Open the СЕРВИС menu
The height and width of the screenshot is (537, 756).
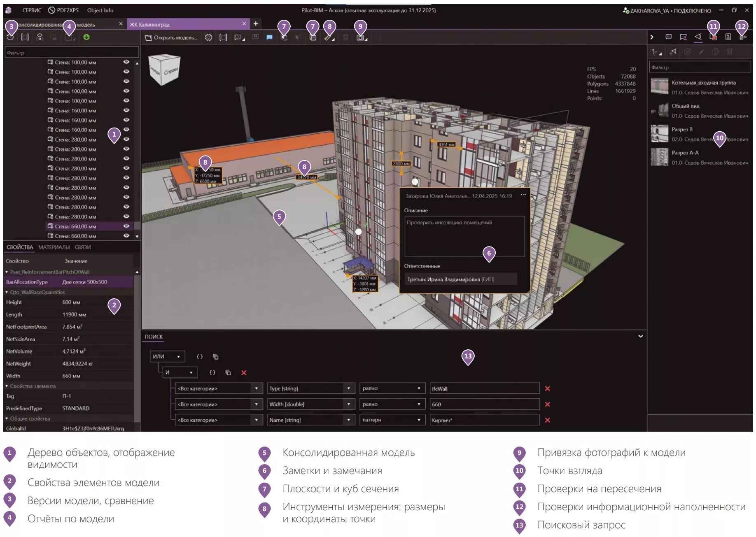[x=32, y=10]
